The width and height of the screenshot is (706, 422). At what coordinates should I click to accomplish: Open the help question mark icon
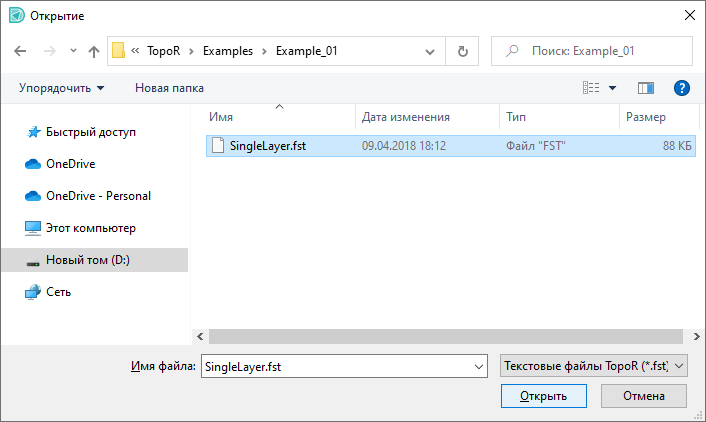682,88
